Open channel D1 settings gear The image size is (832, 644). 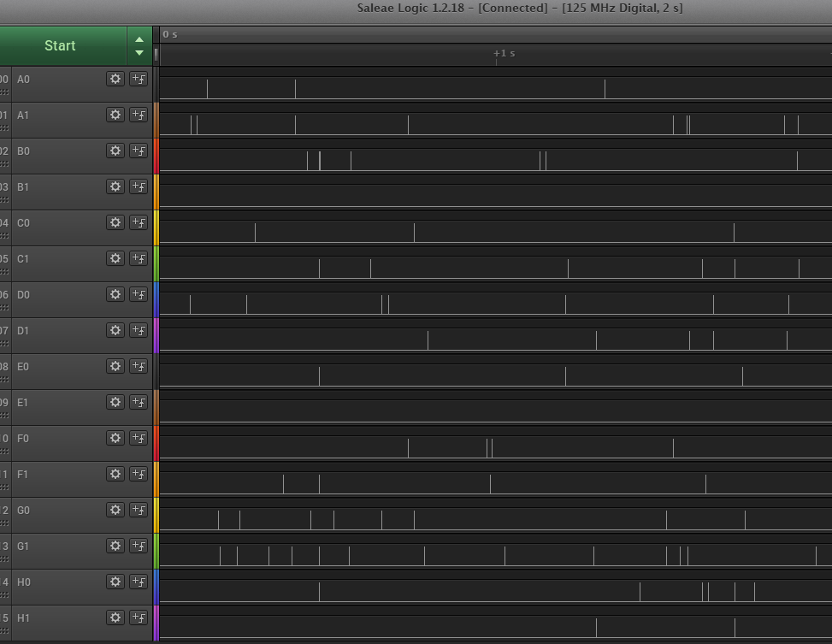115,330
